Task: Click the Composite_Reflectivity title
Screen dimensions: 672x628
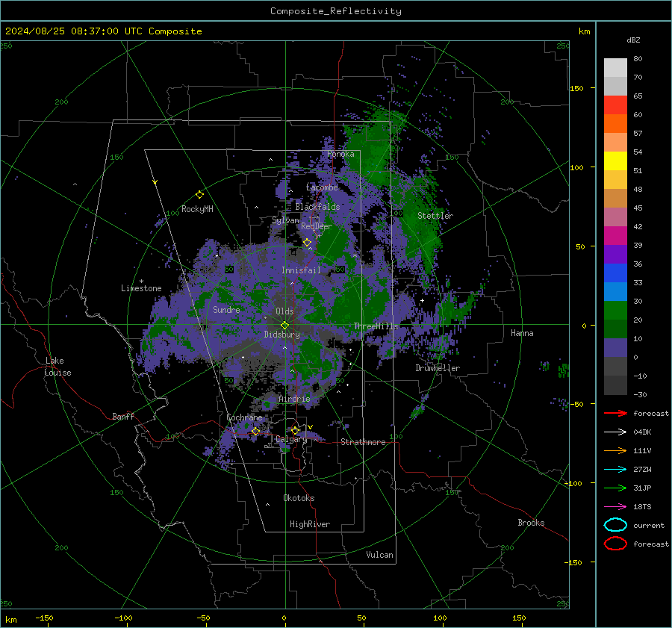Action: coord(336,11)
